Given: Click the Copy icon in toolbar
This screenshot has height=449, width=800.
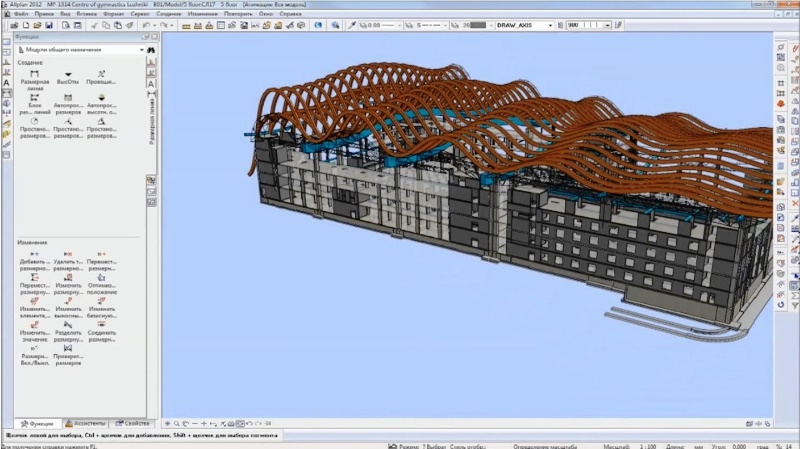Looking at the screenshot, I should (106, 25).
